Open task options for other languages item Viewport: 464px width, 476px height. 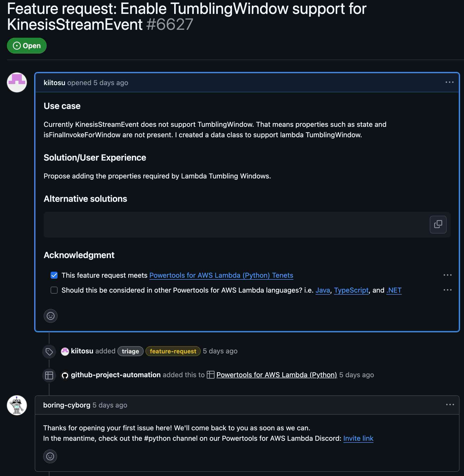click(447, 290)
